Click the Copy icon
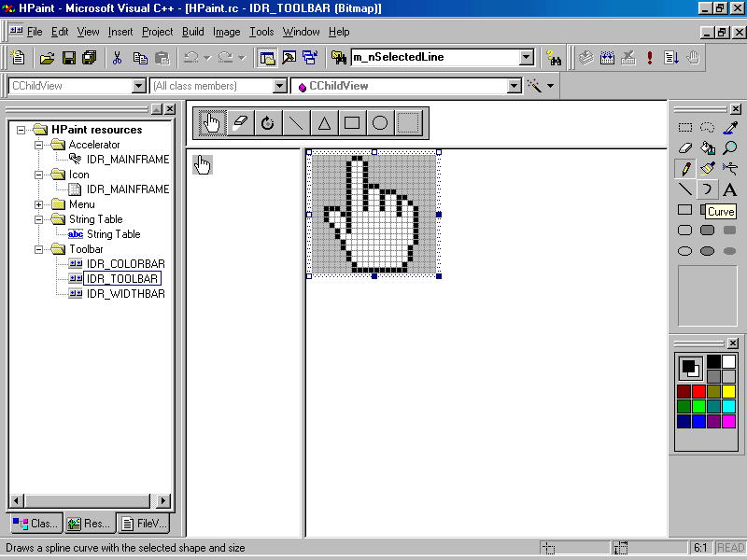Image resolution: width=747 pixels, height=560 pixels. (x=139, y=58)
